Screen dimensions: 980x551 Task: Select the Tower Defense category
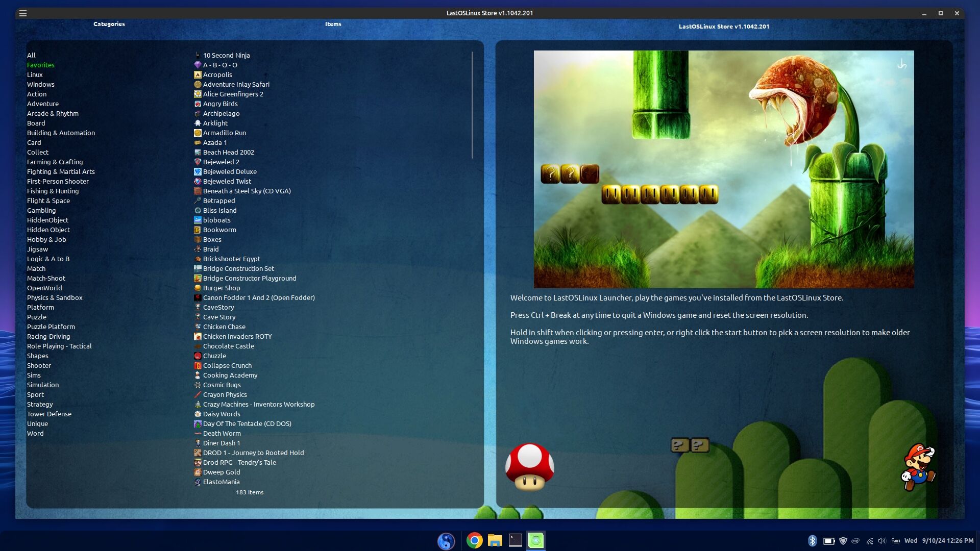[x=49, y=414]
